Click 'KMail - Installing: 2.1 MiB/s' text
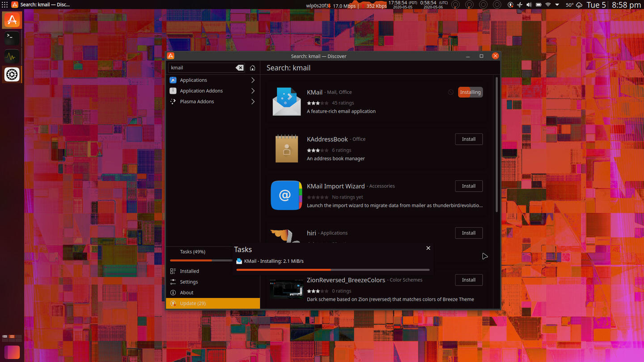 click(274, 261)
